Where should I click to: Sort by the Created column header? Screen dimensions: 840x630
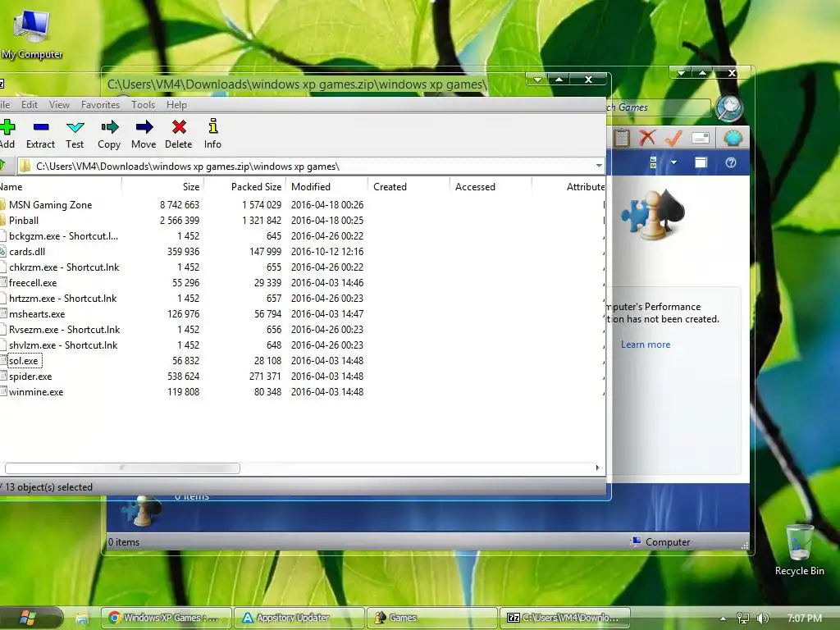click(x=409, y=187)
